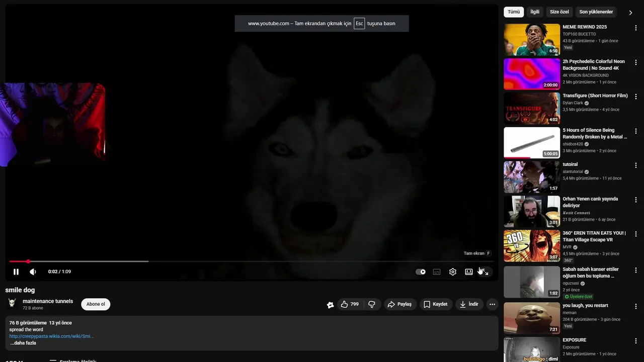This screenshot has height=362, width=644.
Task: Open options menu for tutoiral video
Action: (x=636, y=165)
